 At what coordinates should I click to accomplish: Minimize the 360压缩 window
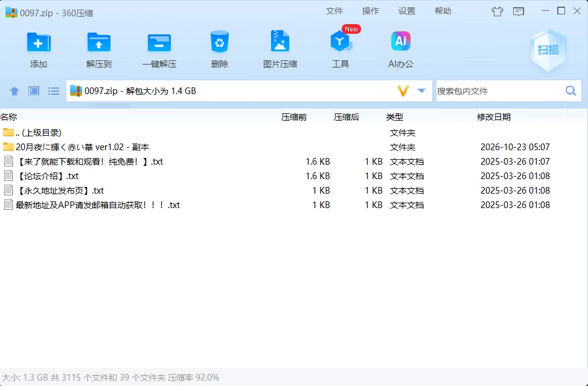click(545, 11)
